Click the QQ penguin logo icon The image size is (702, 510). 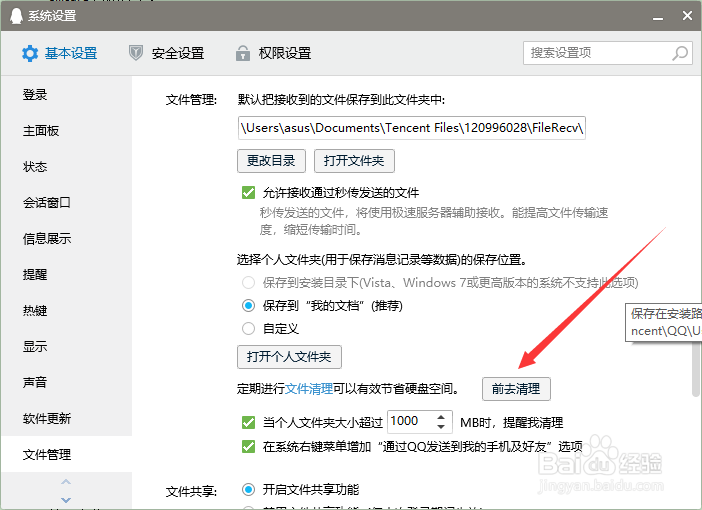(x=16, y=16)
